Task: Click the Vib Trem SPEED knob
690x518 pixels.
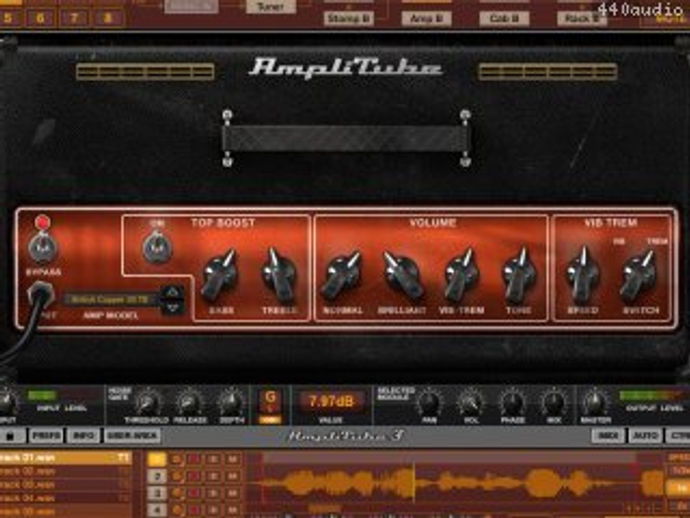Action: coord(582,276)
